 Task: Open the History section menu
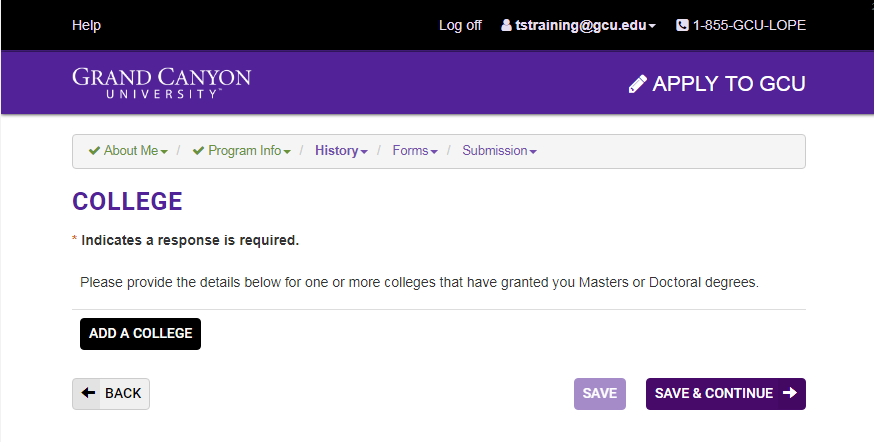pos(341,150)
